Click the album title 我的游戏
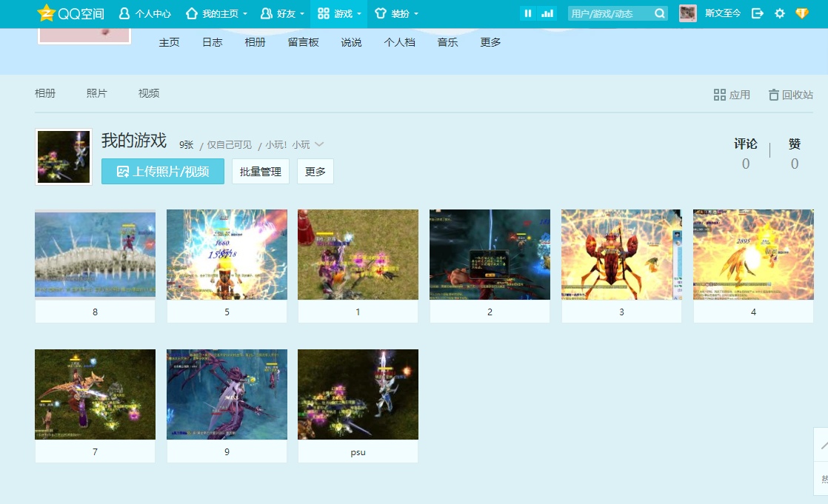This screenshot has width=828, height=504. 134,141
